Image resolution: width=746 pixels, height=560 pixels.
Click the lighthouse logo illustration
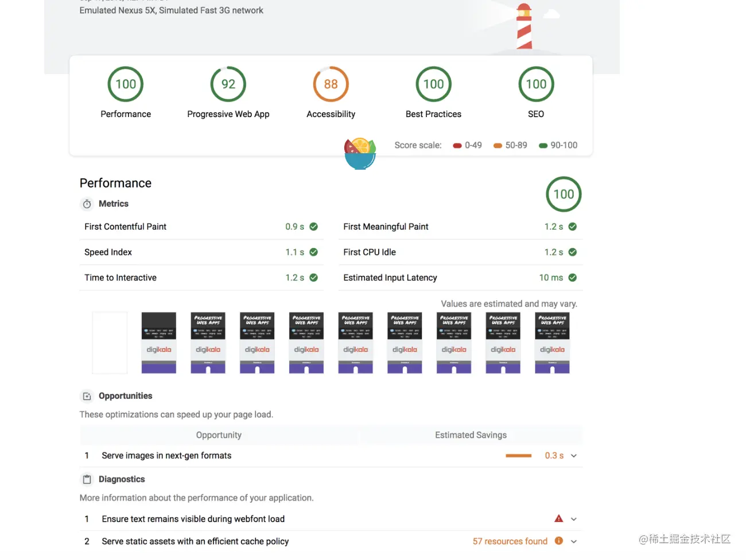(524, 27)
